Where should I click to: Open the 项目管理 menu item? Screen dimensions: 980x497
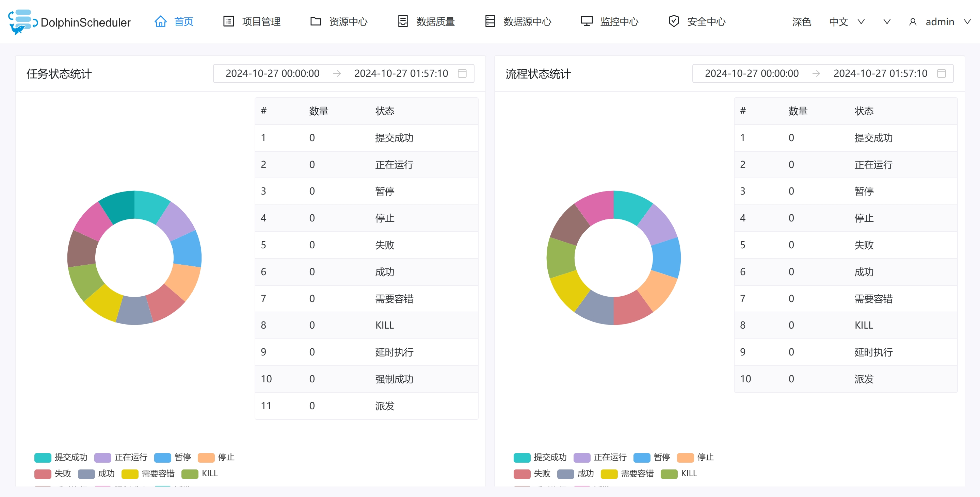click(x=261, y=22)
